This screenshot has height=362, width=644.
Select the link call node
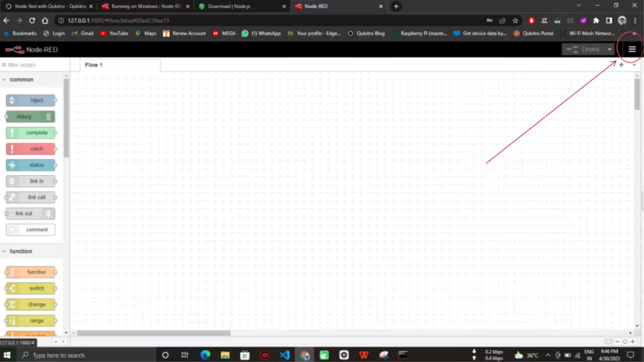(31, 197)
